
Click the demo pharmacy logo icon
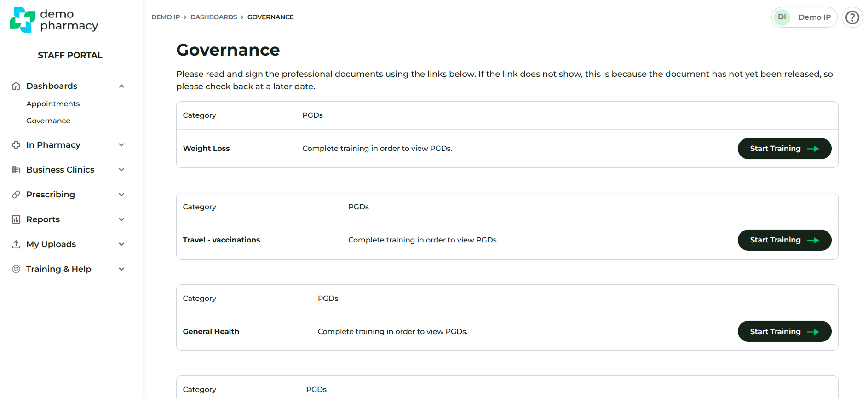(22, 20)
